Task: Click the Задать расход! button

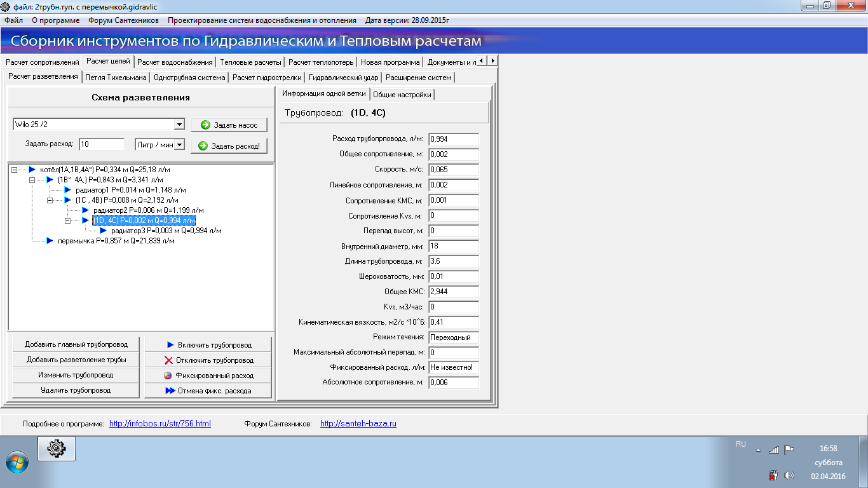Action: point(229,146)
